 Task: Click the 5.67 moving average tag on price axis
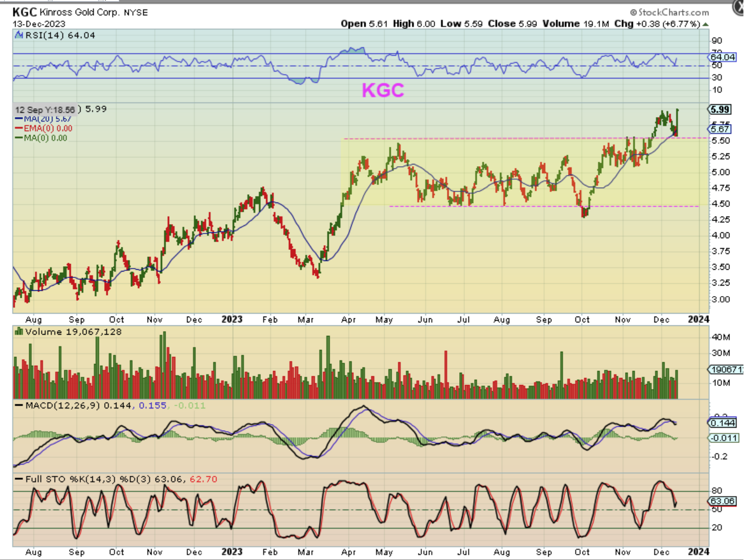click(720, 129)
